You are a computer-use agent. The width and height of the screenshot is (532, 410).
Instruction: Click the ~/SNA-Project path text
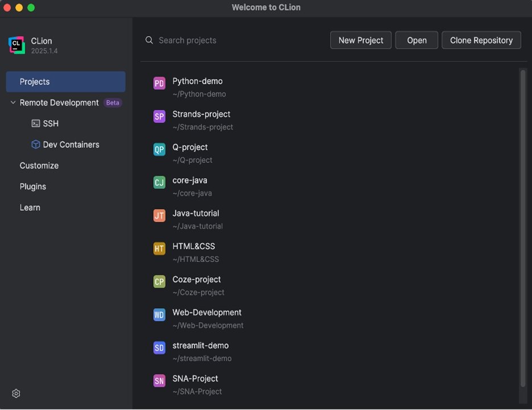pos(197,391)
